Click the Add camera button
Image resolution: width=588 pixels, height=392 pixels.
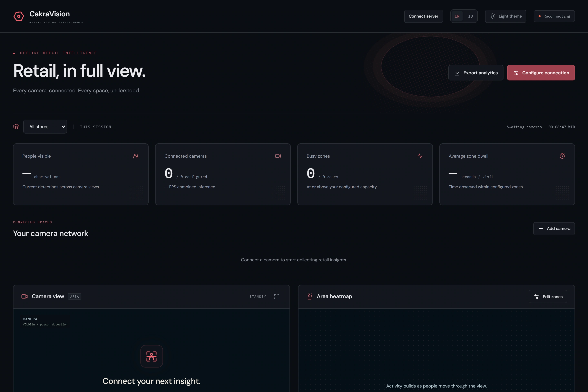[554, 229]
